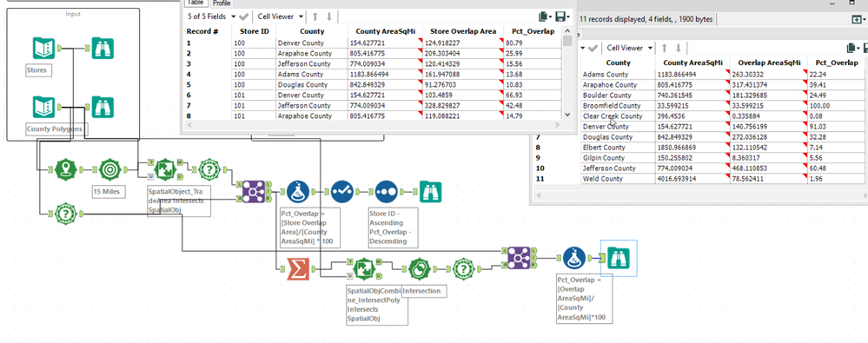
Task: Click new window icon beside records summary
Action: point(857,19)
